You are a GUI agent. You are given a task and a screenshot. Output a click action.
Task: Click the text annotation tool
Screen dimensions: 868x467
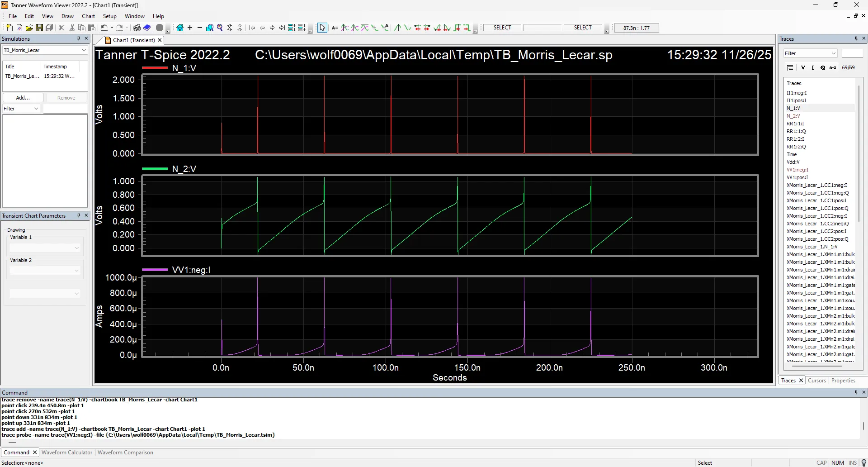tap(335, 28)
